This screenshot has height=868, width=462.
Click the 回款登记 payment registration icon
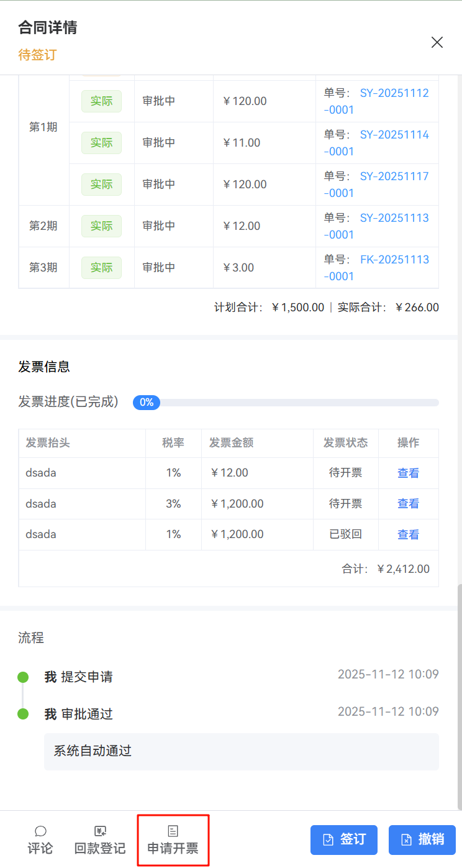coord(100,831)
